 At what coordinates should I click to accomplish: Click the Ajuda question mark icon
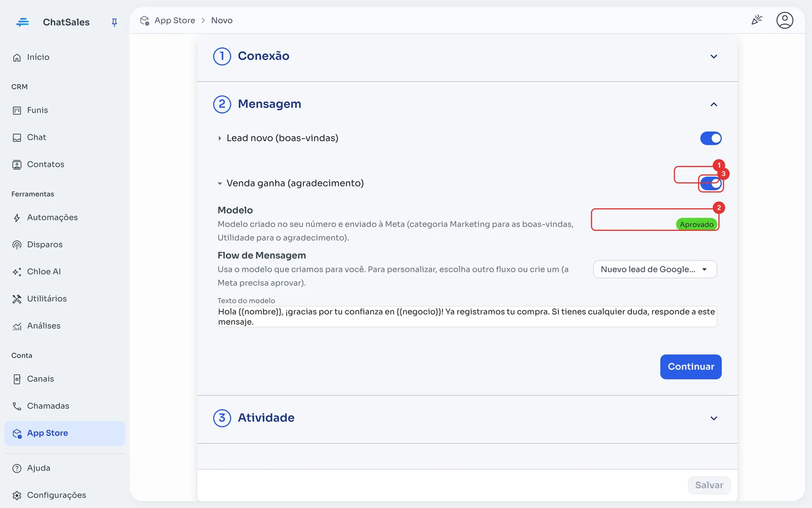click(17, 468)
